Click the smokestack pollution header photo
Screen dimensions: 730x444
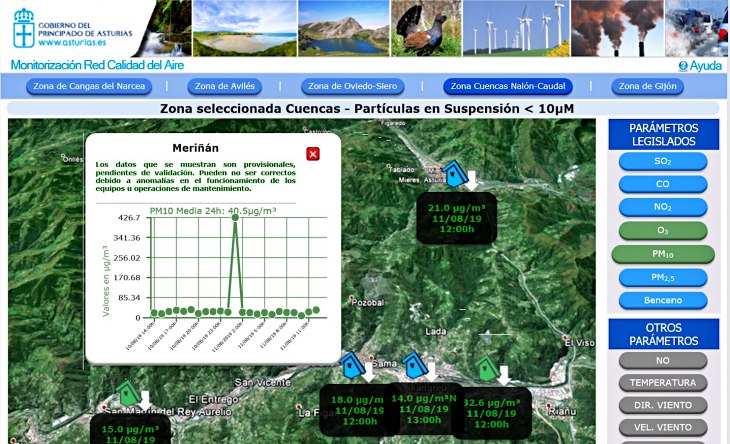[617, 28]
